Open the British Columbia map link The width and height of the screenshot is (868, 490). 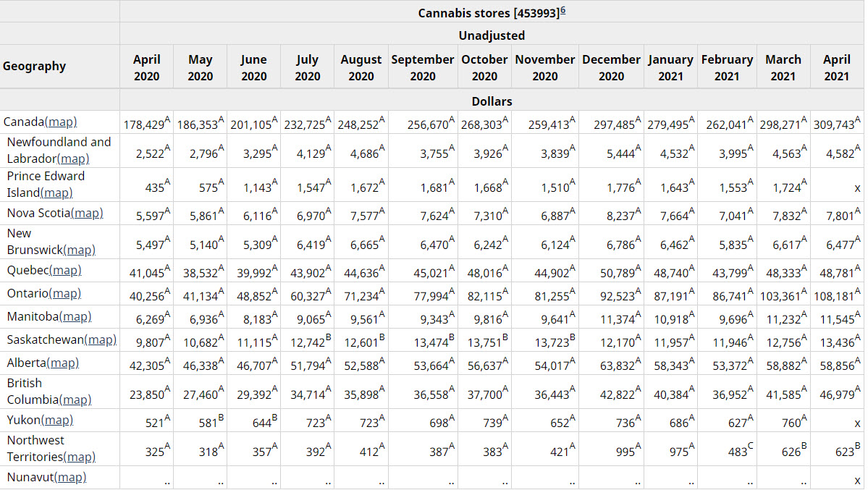[75, 400]
